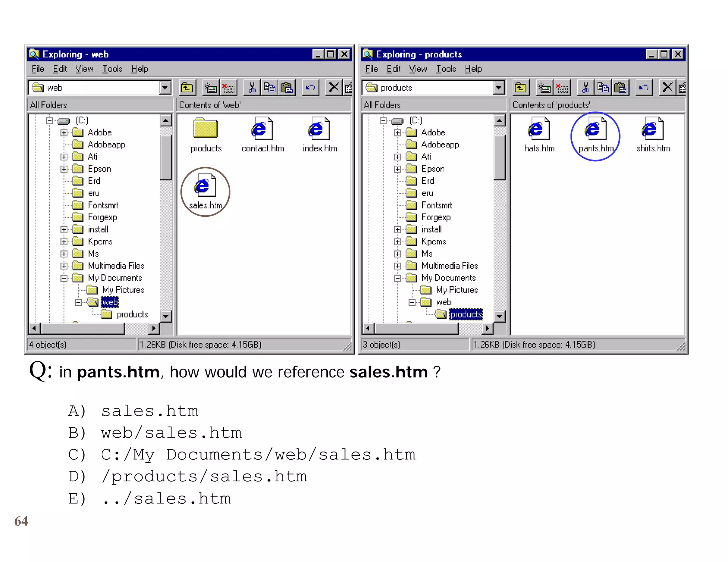Expand the install folder in web window tree
The height and width of the screenshot is (562, 728).
coord(64,230)
